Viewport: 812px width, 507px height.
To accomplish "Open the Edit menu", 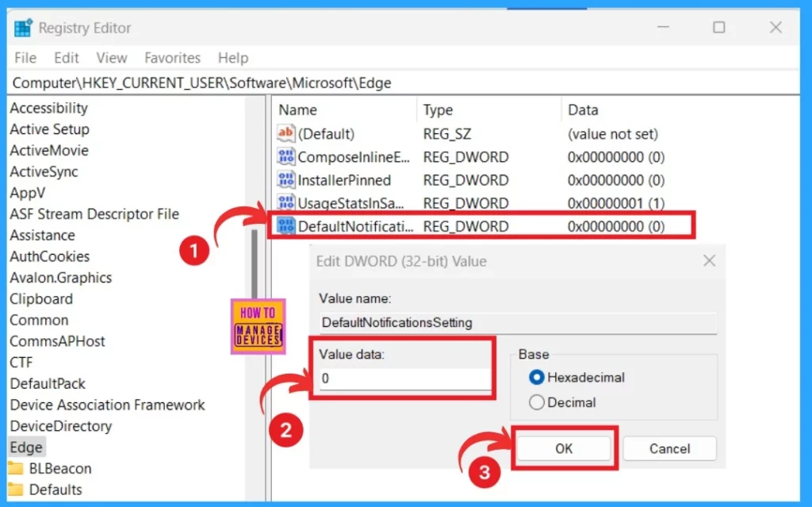I will click(67, 58).
